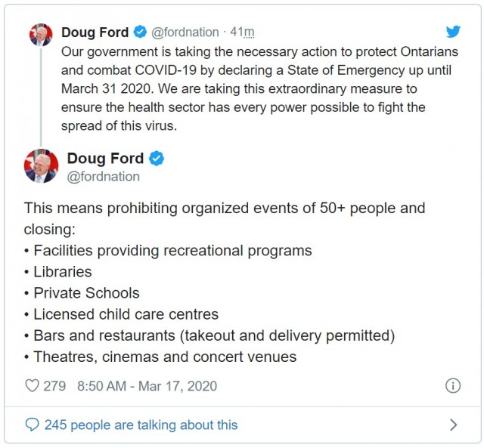Like the tweet using the heart icon

point(32,386)
